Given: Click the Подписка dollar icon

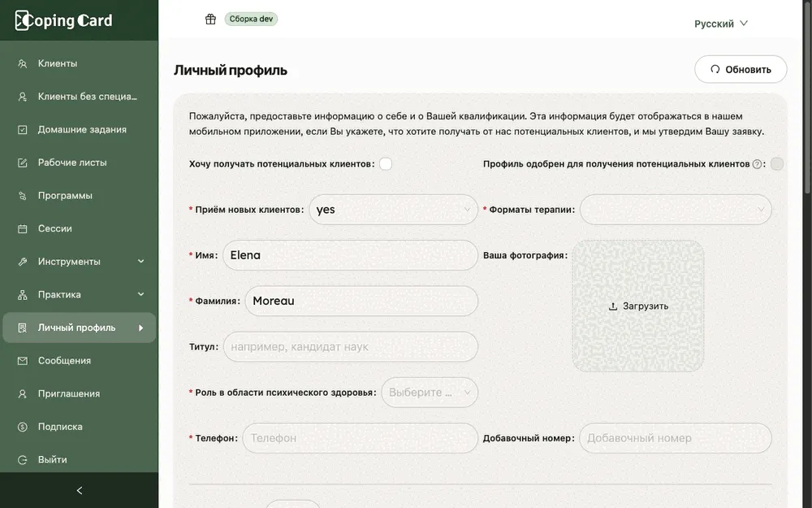Looking at the screenshot, I should 22,428.
